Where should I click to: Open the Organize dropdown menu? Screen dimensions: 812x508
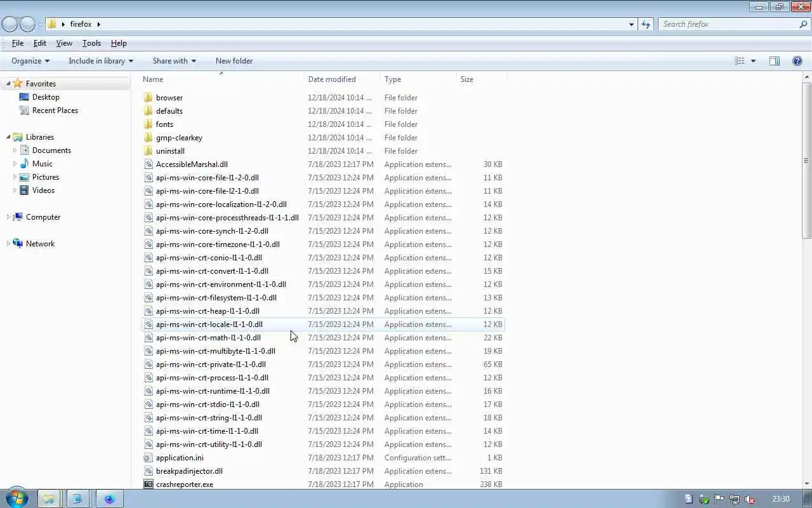(x=30, y=61)
